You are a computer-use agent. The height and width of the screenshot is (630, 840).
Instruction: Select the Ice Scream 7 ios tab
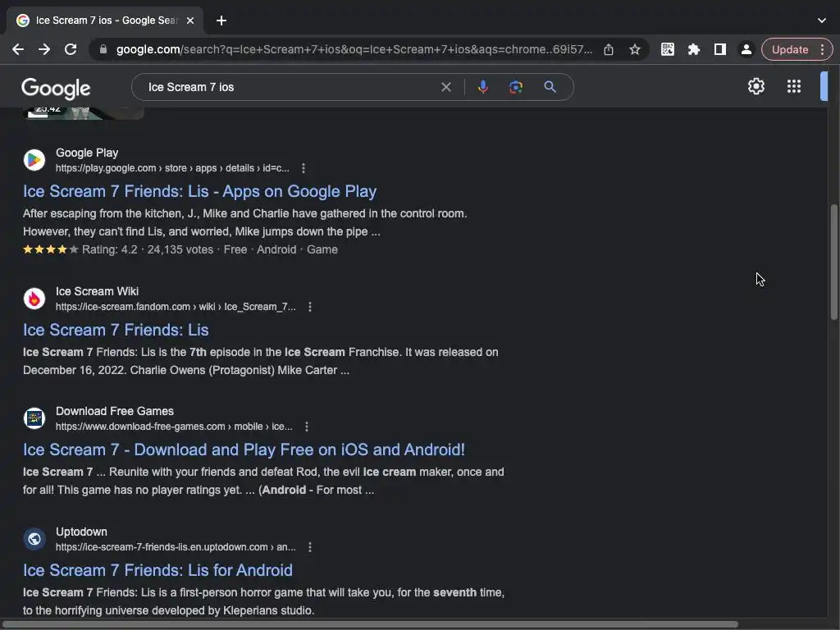(x=106, y=21)
